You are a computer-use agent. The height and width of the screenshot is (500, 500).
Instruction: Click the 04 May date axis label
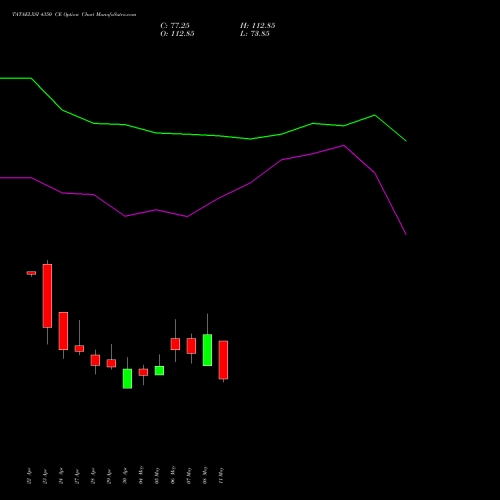coord(141,475)
